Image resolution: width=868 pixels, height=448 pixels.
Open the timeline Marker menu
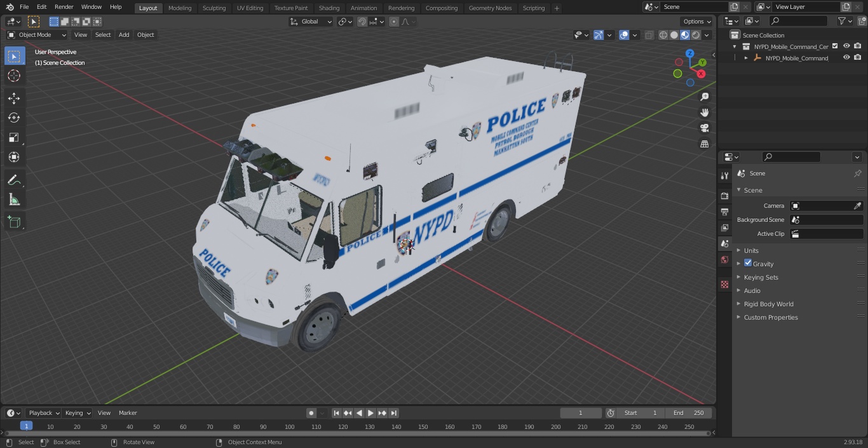128,413
